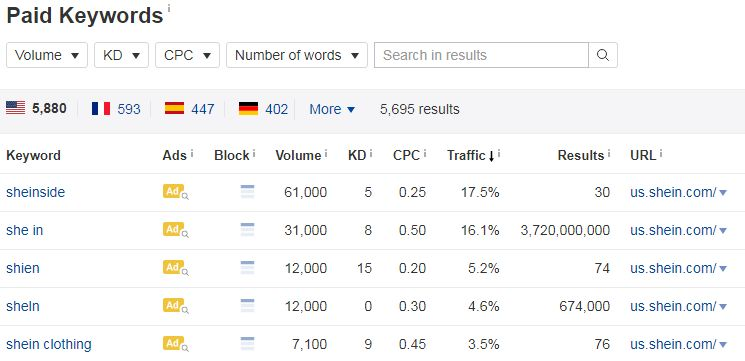Expand the CPC filter dropdown
The image size is (745, 361).
188,55
